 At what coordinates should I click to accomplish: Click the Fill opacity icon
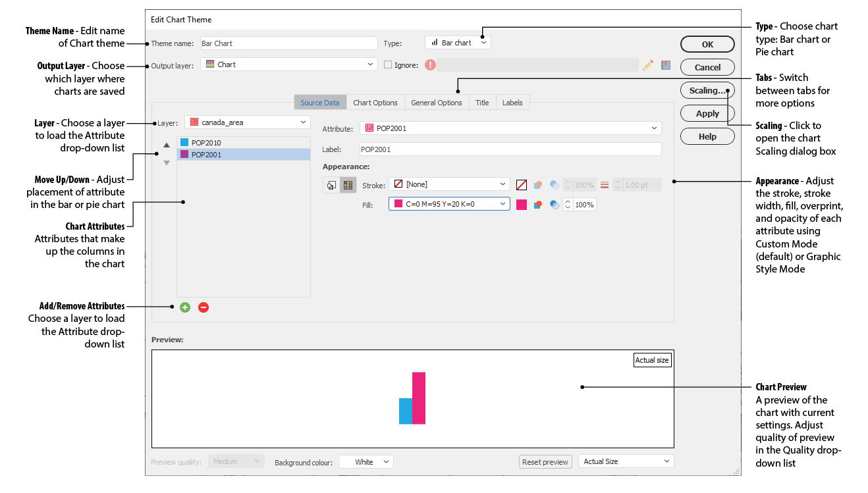pos(554,205)
